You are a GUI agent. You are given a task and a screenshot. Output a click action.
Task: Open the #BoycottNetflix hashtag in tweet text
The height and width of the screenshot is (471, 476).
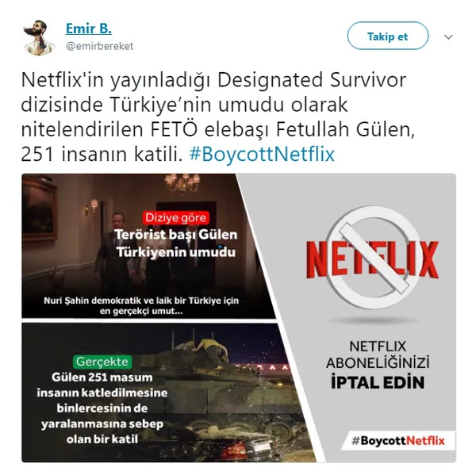pyautogui.click(x=262, y=154)
